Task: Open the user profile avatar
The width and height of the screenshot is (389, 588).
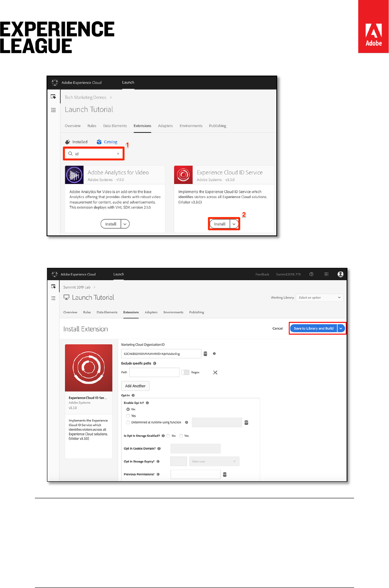Action: [x=340, y=274]
